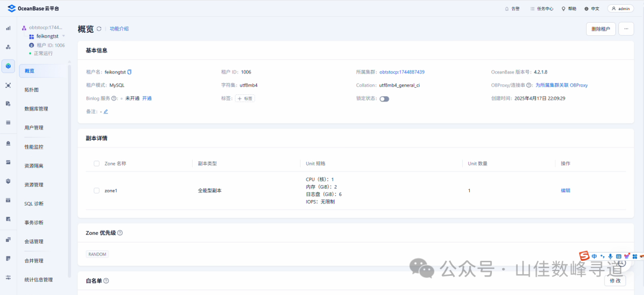
Task: Check the Zone 名称 header select-all checkbox
Action: [x=97, y=164]
